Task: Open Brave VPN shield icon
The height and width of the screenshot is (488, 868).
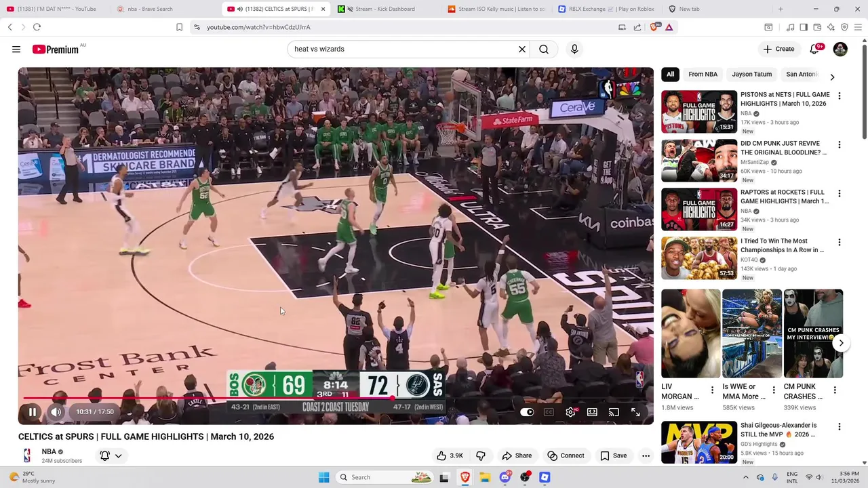Action: (844, 27)
